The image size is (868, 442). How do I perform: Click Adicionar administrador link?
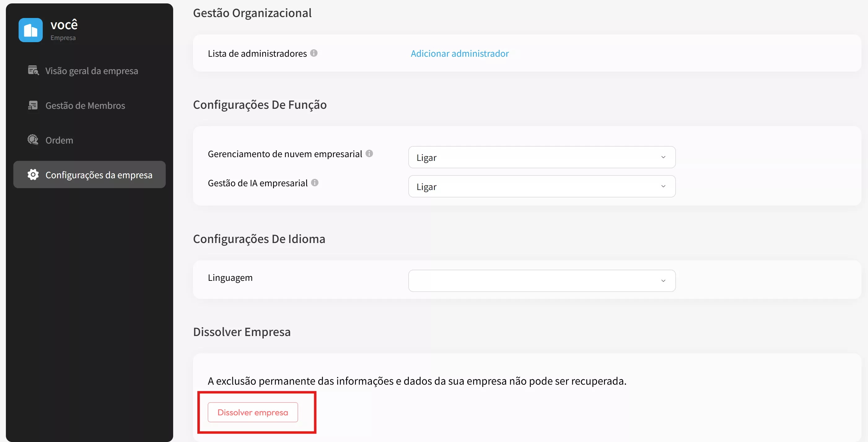(x=460, y=53)
